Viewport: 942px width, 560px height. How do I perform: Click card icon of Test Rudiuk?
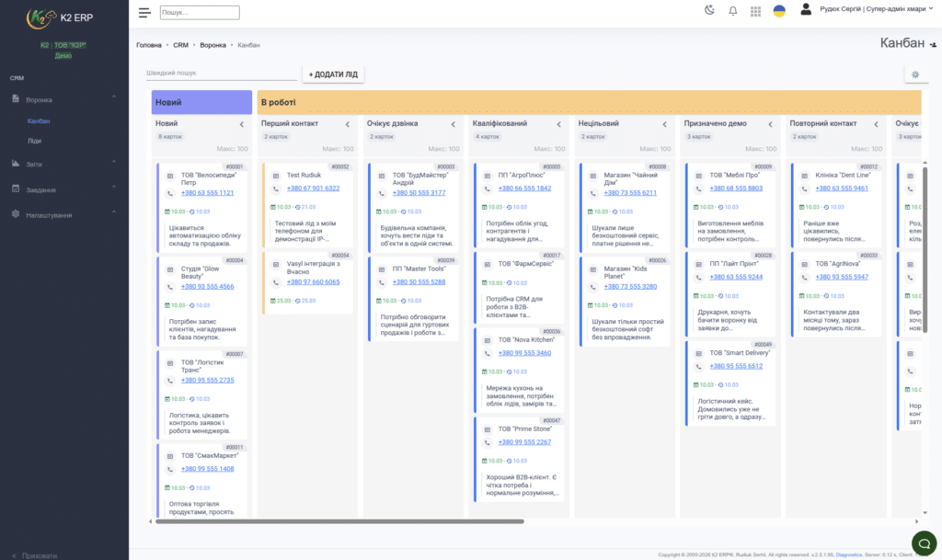(276, 176)
